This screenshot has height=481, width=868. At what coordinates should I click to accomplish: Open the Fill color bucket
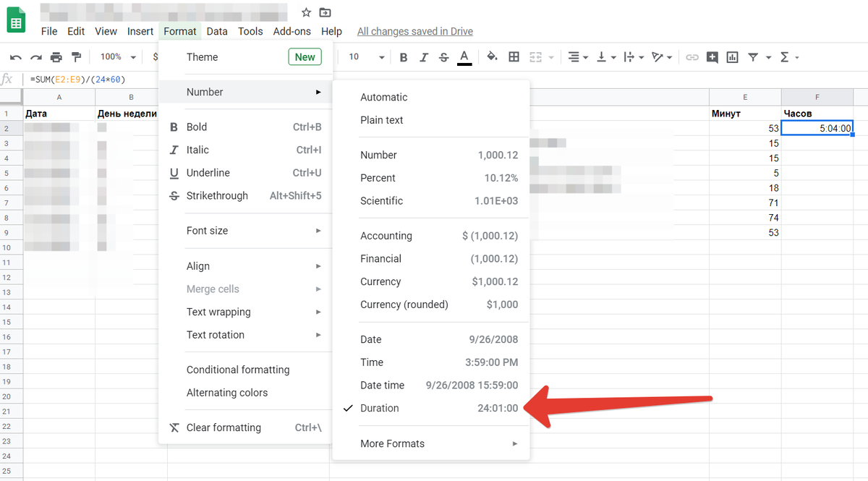pyautogui.click(x=493, y=57)
